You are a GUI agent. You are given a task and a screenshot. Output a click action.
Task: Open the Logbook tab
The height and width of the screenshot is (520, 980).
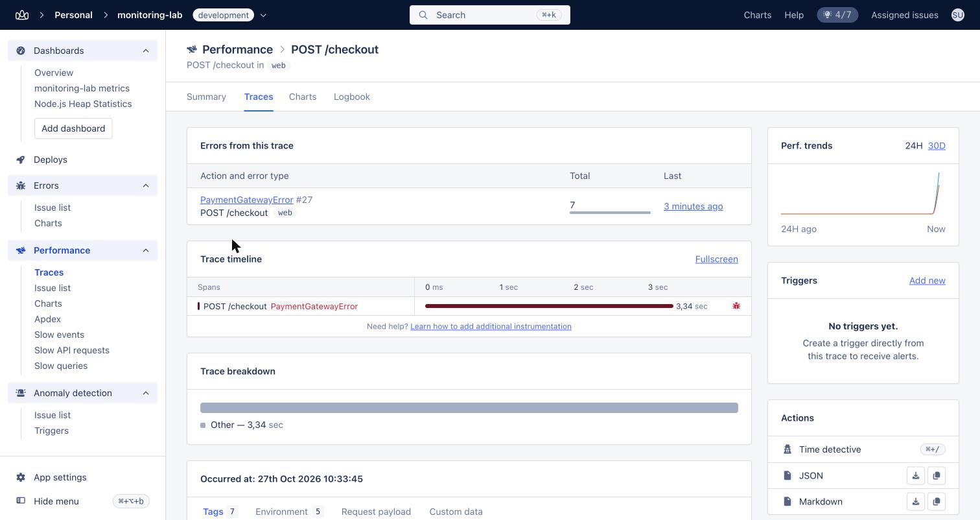[x=352, y=97]
